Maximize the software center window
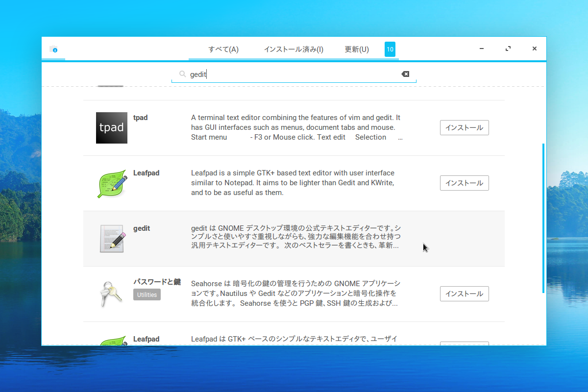The height and width of the screenshot is (392, 588). tap(508, 49)
